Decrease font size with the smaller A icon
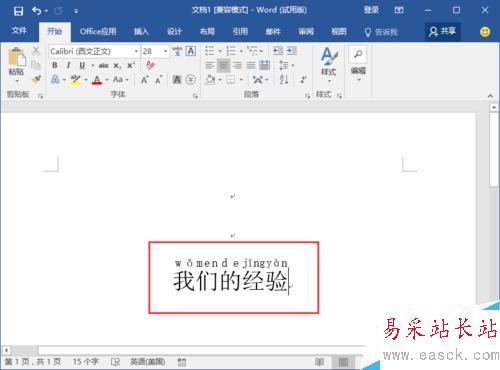This screenshot has width=500, height=370. click(x=158, y=80)
